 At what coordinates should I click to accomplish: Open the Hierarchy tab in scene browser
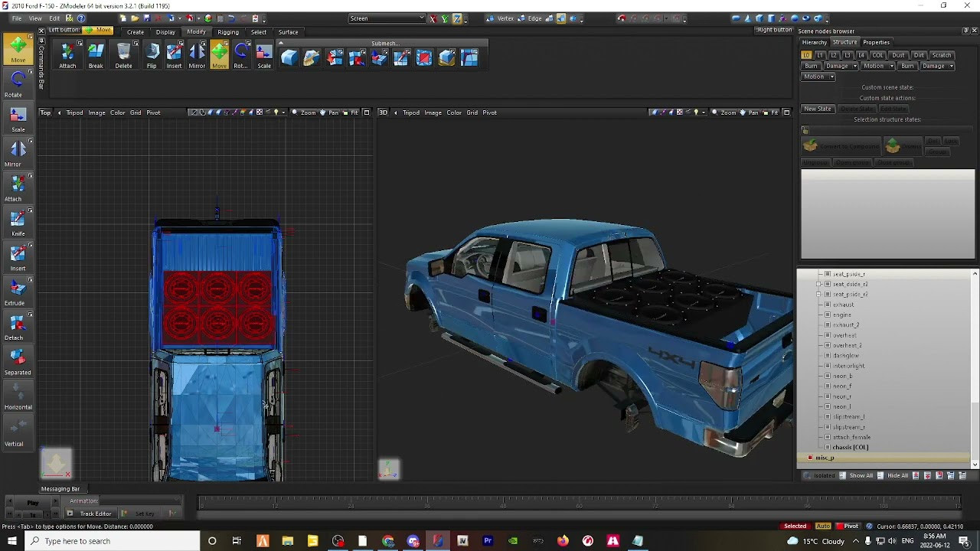pyautogui.click(x=814, y=42)
